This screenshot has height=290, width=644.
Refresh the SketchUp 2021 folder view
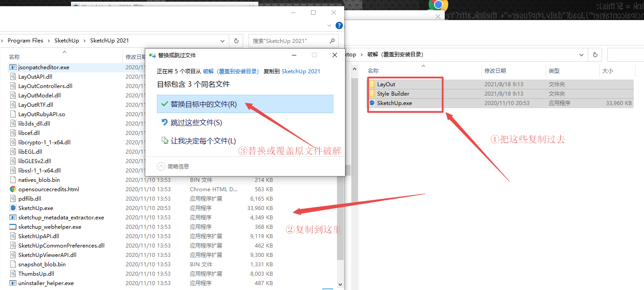tap(236, 41)
